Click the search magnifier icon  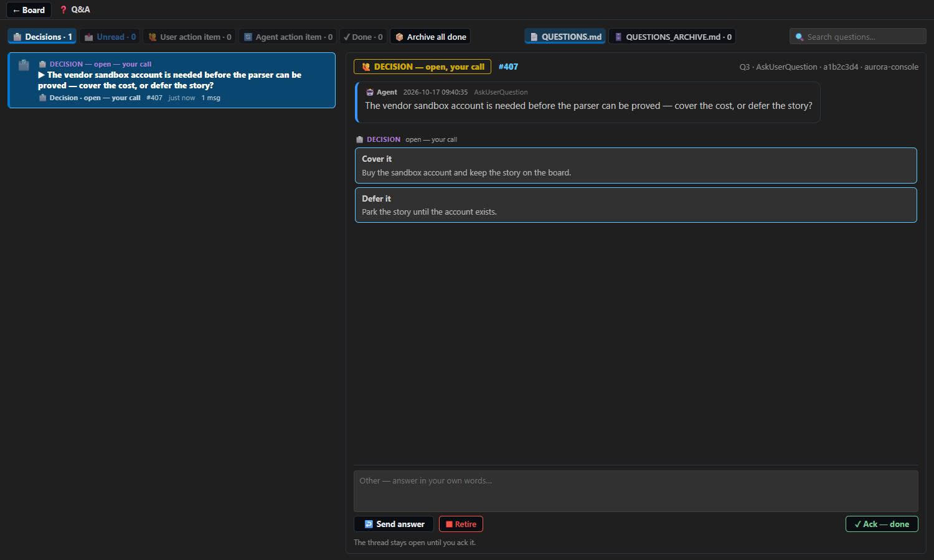pos(800,37)
